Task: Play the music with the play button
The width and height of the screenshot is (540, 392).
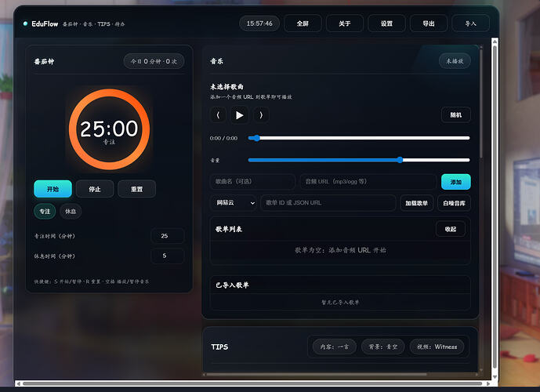Action: (240, 115)
